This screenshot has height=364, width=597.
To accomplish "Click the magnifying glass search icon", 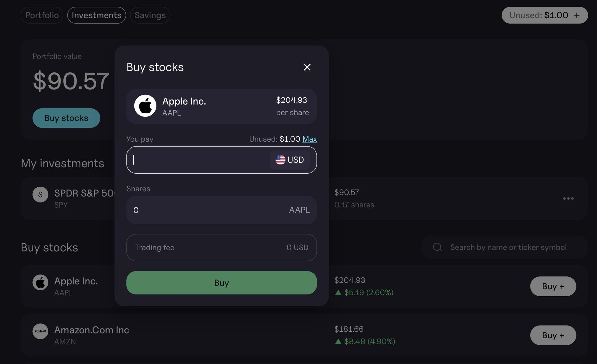I will 437,247.
